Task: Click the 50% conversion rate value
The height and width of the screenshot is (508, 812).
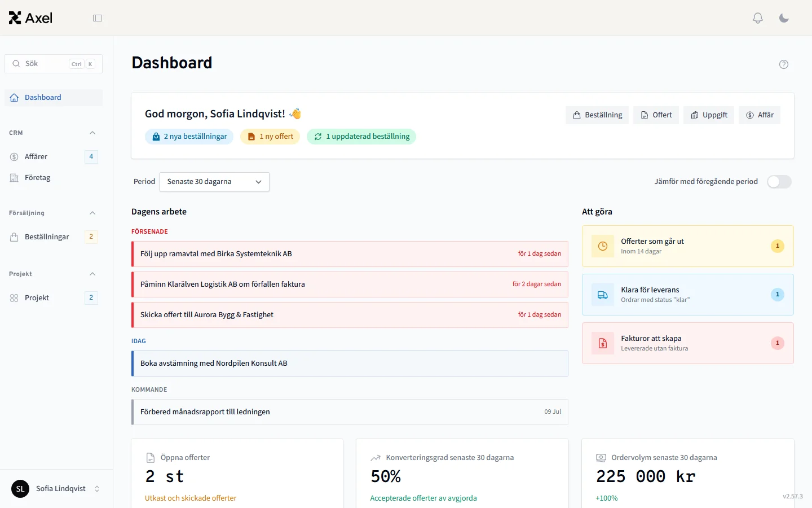Action: [x=386, y=477]
